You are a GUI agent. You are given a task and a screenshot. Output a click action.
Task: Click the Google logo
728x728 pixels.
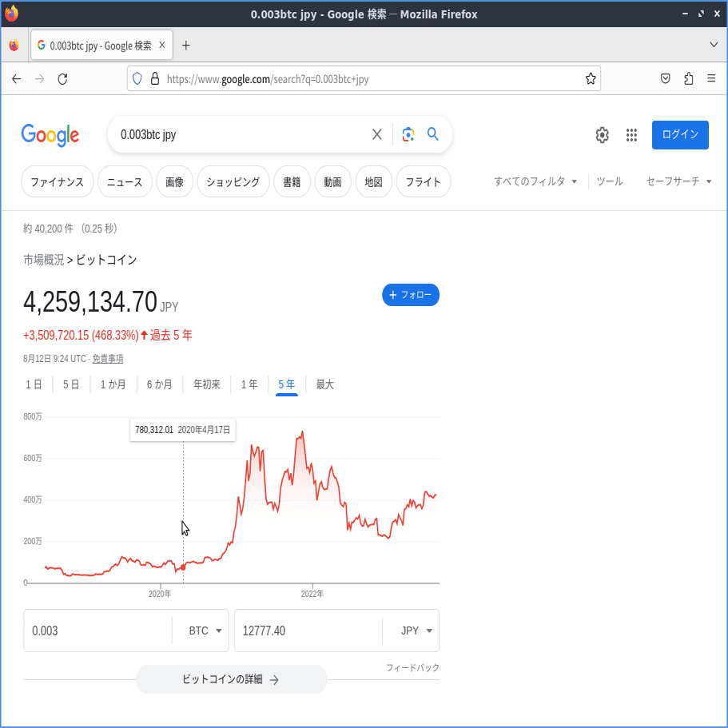coord(50,135)
